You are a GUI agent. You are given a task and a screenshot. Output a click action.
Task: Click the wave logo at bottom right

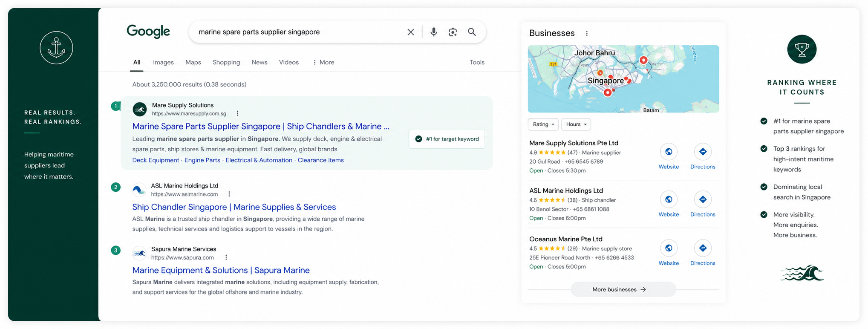point(802,273)
